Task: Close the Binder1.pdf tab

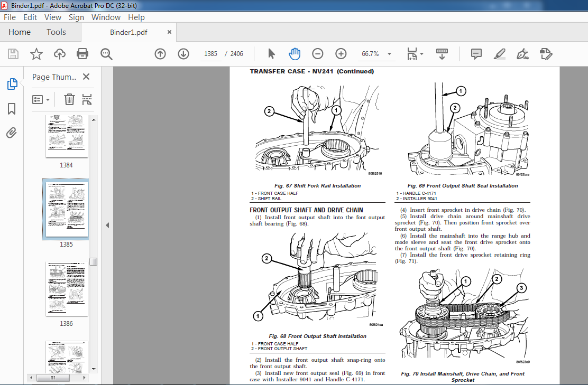Action: point(170,32)
